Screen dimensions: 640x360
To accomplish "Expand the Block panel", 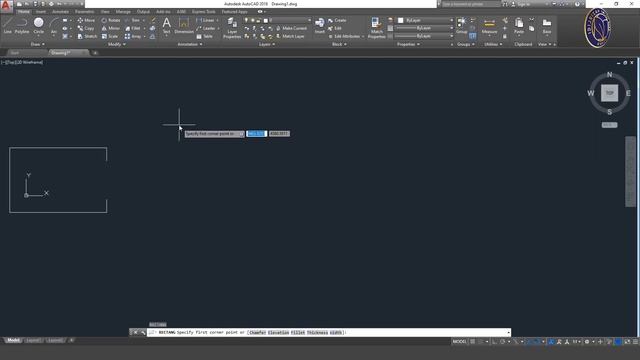I will tap(339, 44).
